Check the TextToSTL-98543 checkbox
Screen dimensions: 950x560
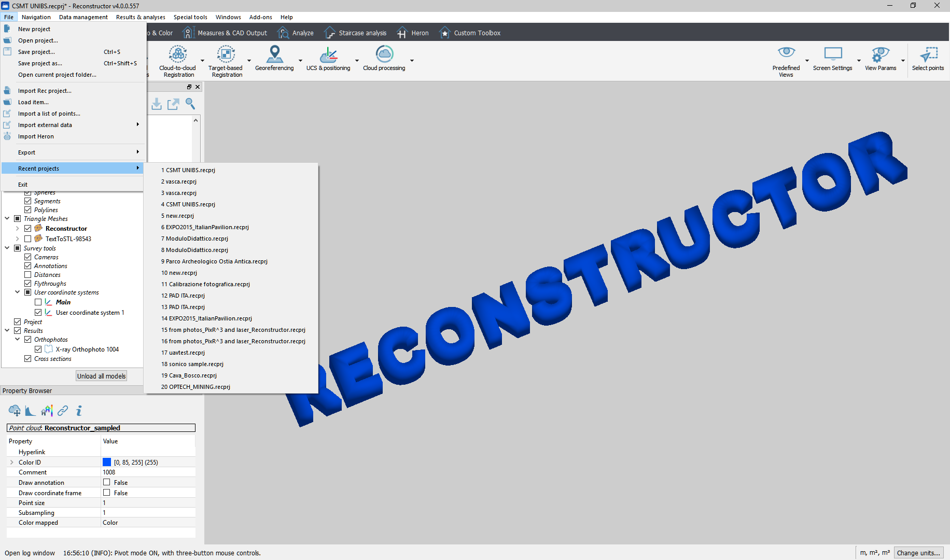pos(28,239)
